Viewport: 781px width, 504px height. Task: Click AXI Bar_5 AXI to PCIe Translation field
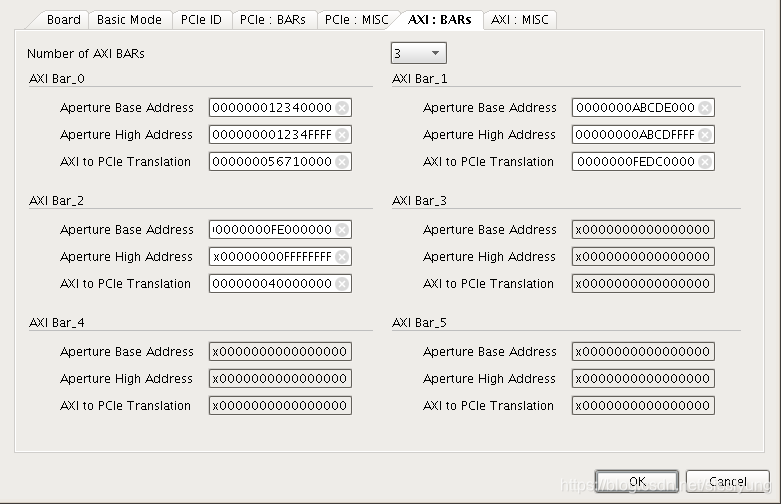click(x=644, y=405)
